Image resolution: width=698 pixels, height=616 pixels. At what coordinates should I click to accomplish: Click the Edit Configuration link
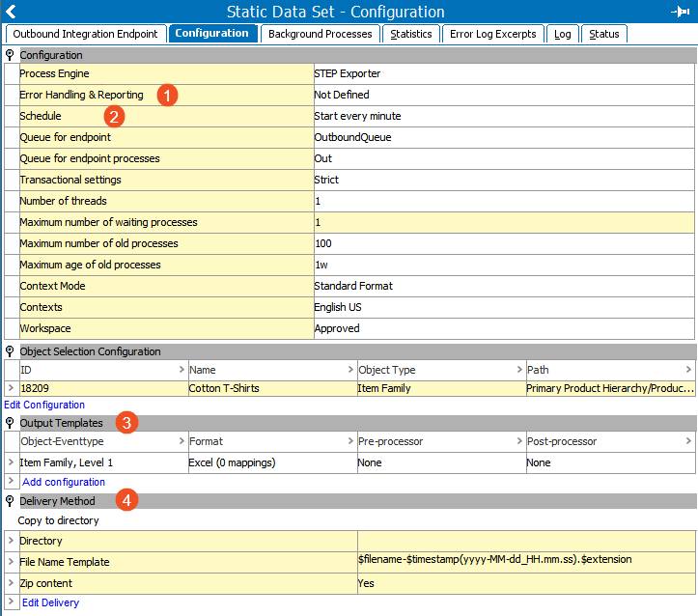coord(44,405)
